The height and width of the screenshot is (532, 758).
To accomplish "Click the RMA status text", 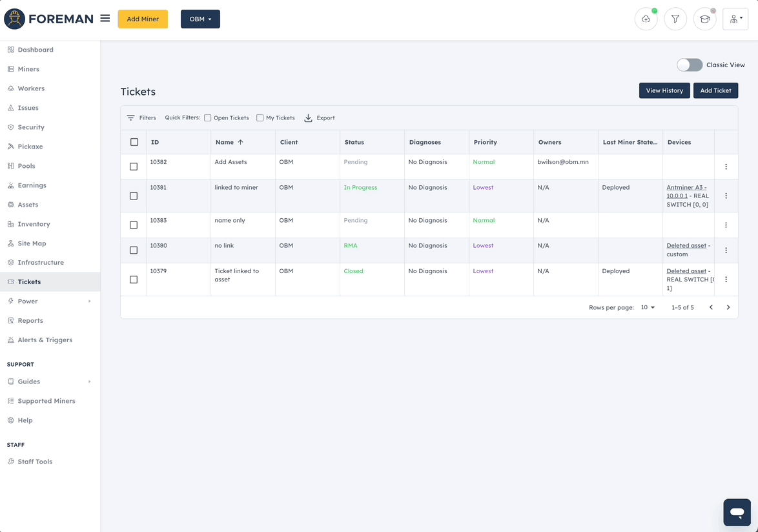I will (x=351, y=245).
